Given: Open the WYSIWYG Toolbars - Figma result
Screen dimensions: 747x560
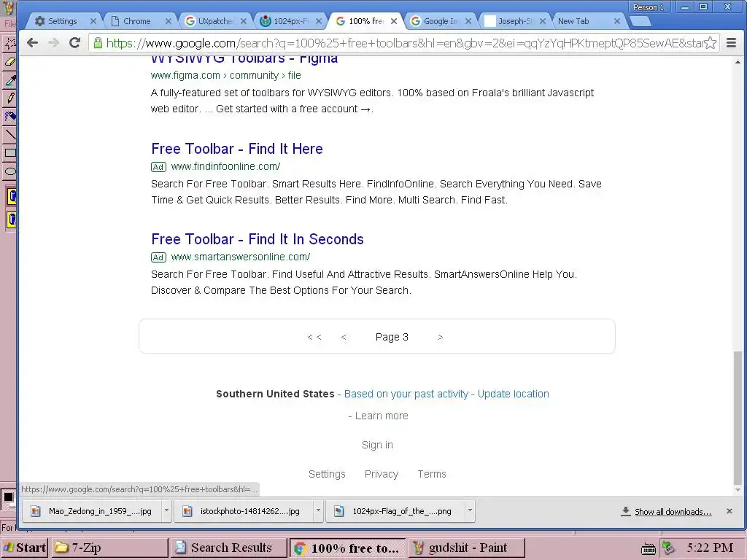Looking at the screenshot, I should (244, 59).
